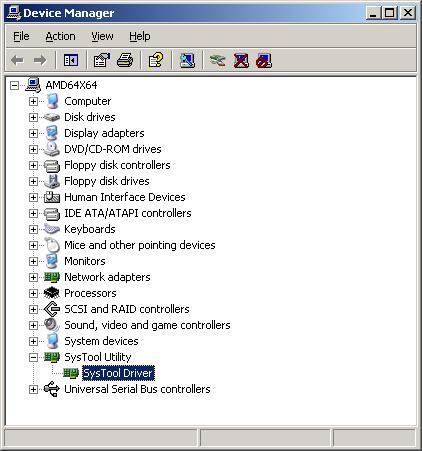Select the Processors label
Screen dimensions: 422x451
(90, 293)
